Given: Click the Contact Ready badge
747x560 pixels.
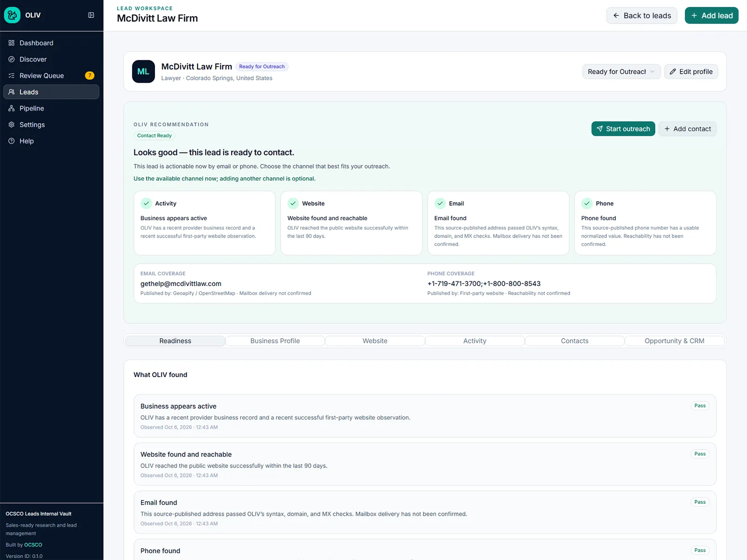Looking at the screenshot, I should [x=155, y=136].
